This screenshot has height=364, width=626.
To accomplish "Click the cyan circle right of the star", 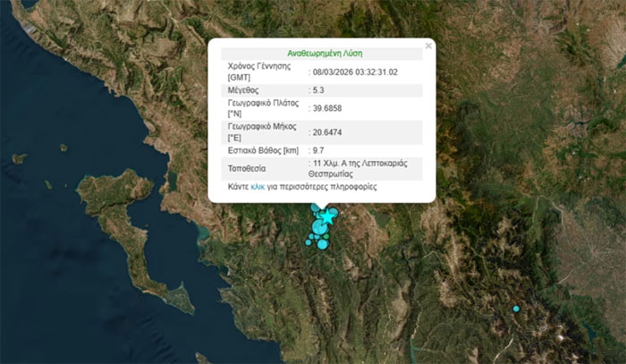I will pyautogui.click(x=335, y=212).
